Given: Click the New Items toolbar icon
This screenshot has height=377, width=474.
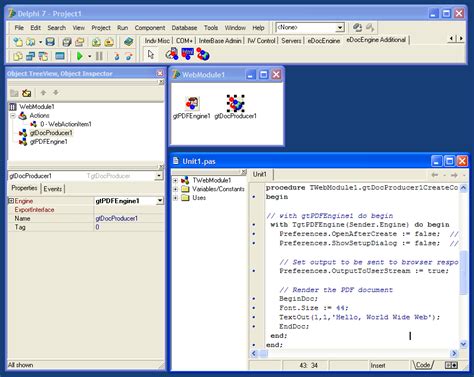Looking at the screenshot, I should coord(18,42).
